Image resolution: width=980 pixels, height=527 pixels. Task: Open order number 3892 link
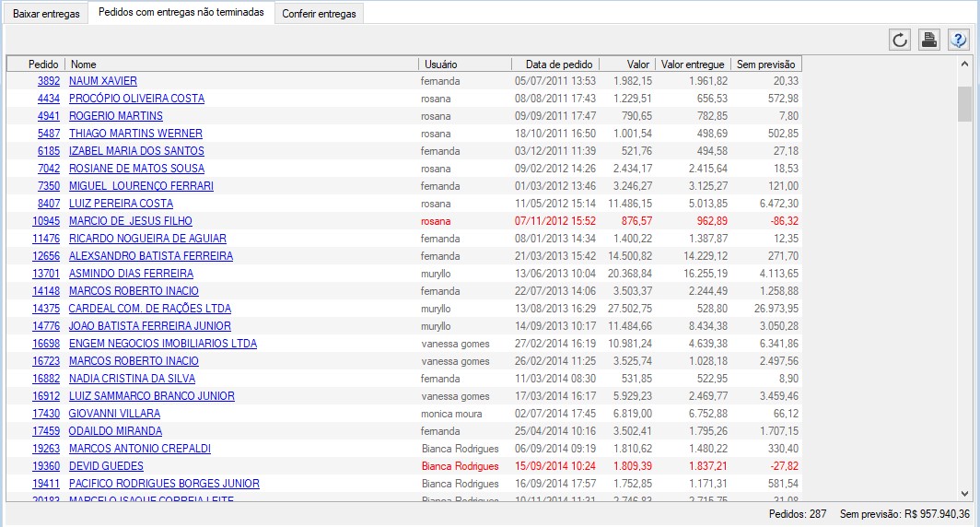pos(49,81)
